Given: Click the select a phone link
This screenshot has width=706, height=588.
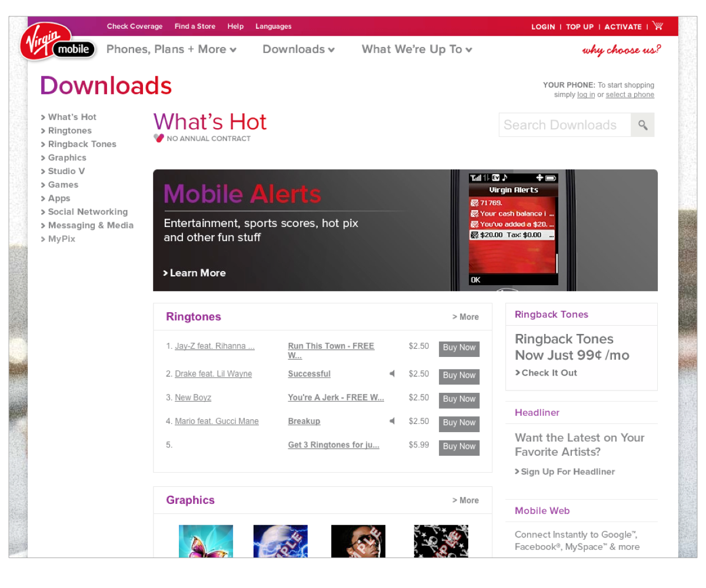Looking at the screenshot, I should 630,95.
